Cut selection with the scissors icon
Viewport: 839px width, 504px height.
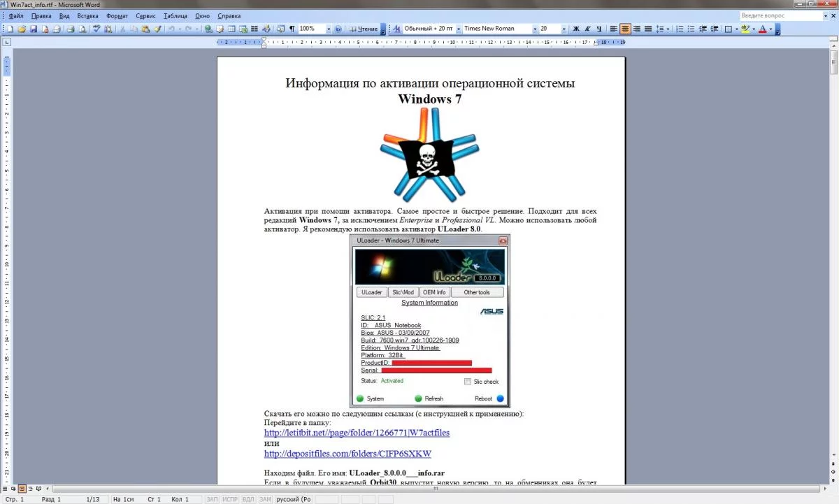click(122, 29)
